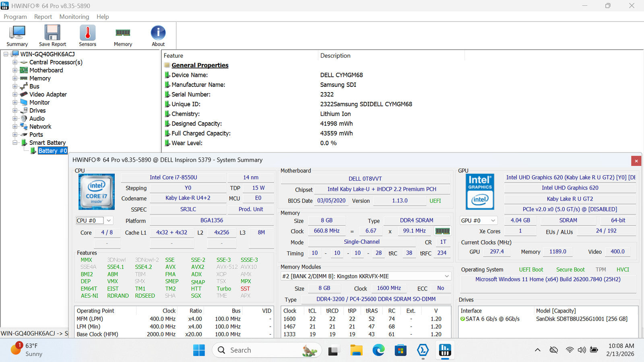Collapse the Smart Battery tree node
Image resolution: width=644 pixels, height=362 pixels.
coord(15,143)
